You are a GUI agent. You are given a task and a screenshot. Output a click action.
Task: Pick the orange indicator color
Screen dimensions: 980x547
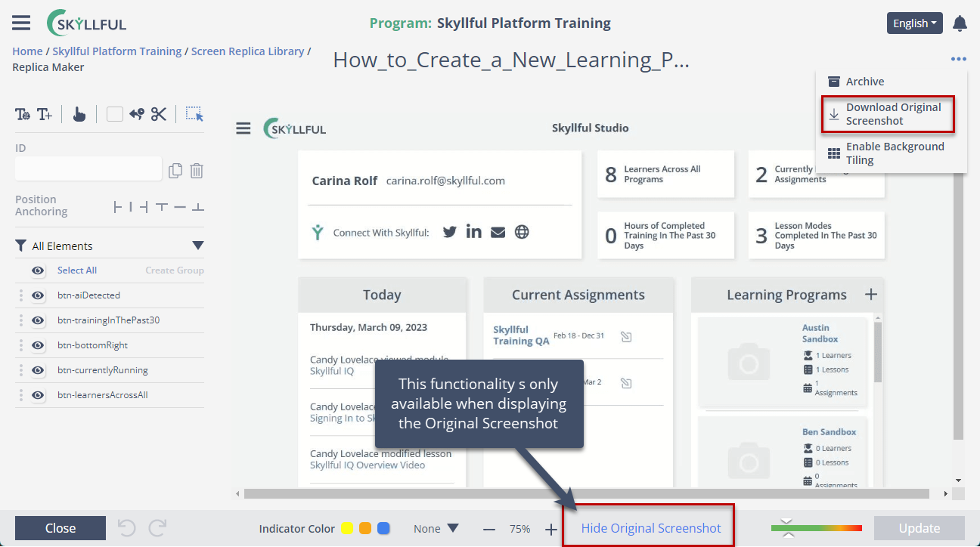point(365,529)
